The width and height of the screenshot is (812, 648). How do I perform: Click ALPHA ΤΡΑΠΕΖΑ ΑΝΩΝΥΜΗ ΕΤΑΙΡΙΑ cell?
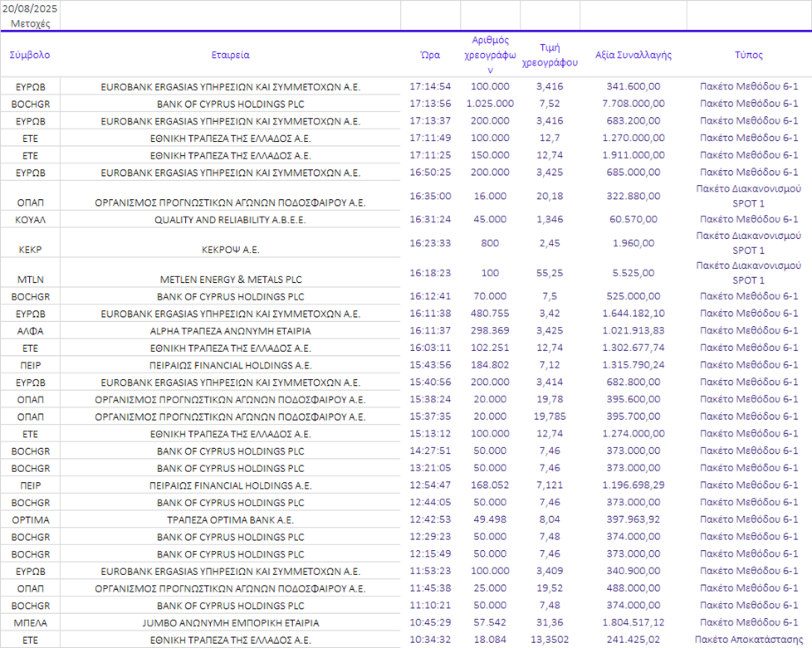[231, 331]
